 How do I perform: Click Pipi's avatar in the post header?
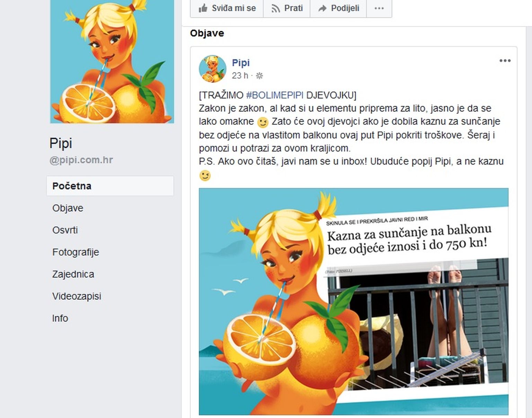click(x=212, y=69)
